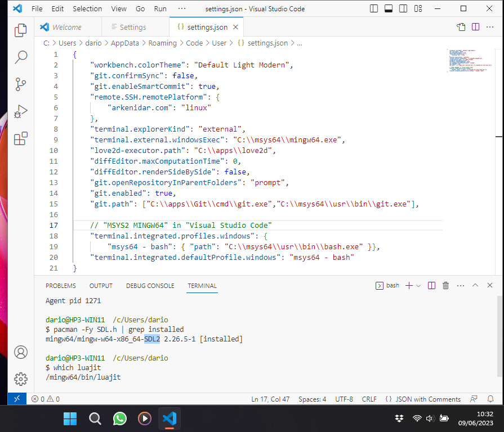504x432 pixels.
Task: Click the feedback icon in status bar
Action: [x=474, y=399]
